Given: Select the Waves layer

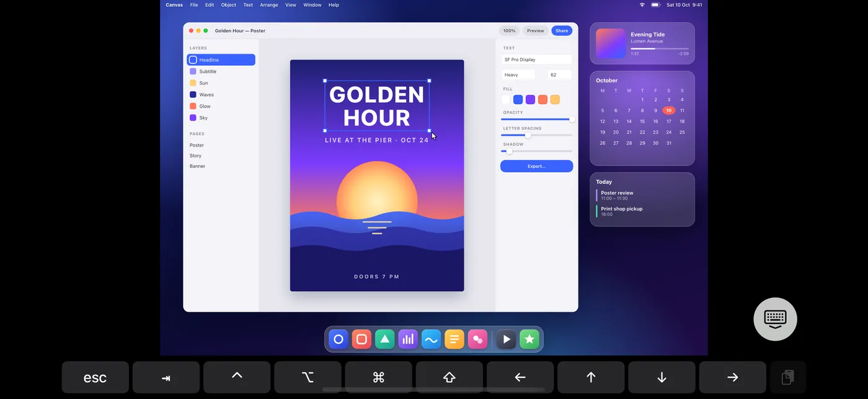Looking at the screenshot, I should pos(221,95).
